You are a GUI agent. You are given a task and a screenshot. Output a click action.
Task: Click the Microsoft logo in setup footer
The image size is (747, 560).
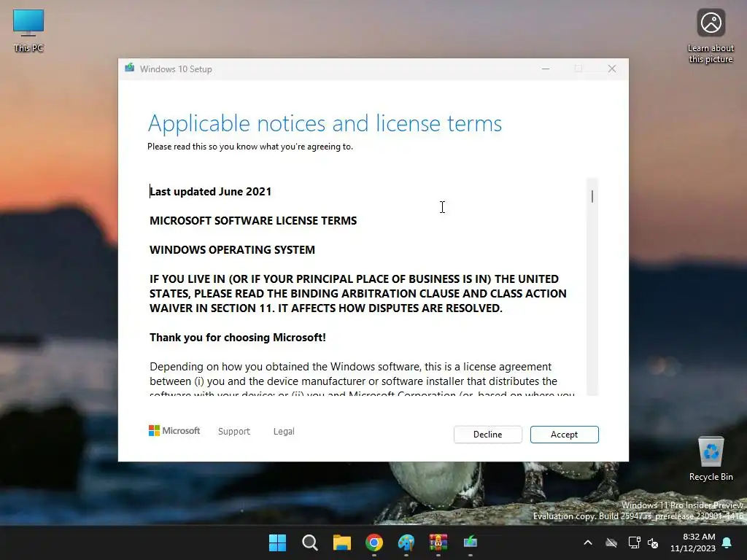pos(174,431)
